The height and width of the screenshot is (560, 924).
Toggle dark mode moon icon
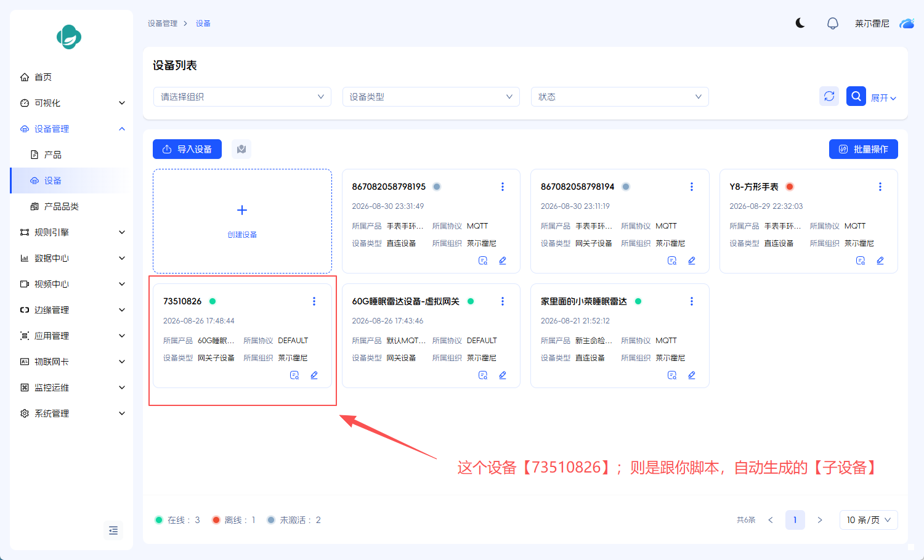click(800, 23)
